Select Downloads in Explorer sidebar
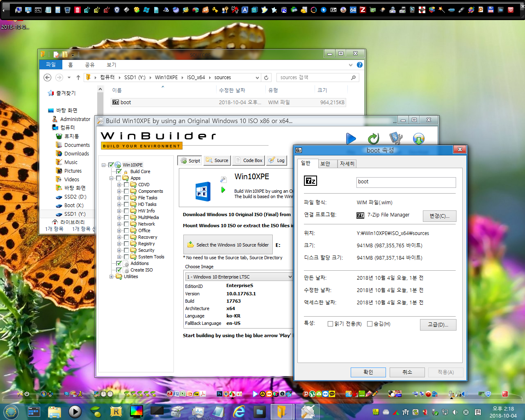The height and width of the screenshot is (420, 525). [x=76, y=154]
